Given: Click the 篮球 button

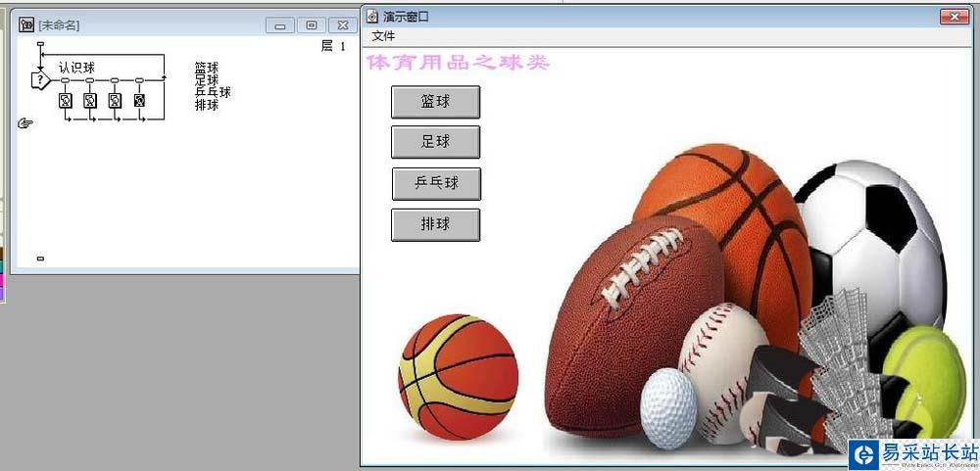Looking at the screenshot, I should (x=436, y=102).
